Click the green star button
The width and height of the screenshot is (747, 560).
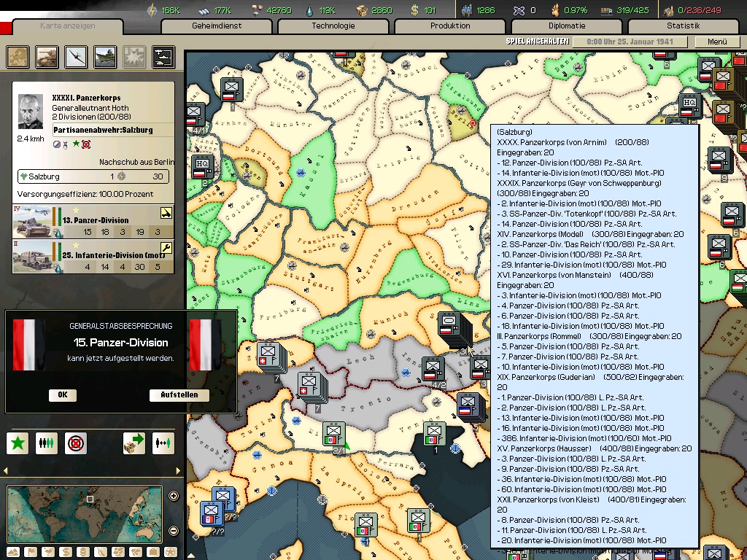tap(18, 443)
